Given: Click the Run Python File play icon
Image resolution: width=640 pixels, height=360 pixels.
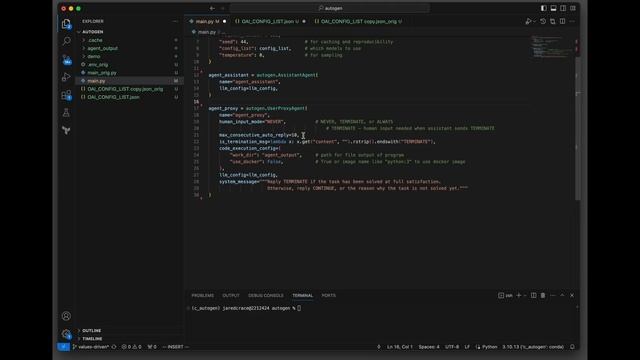Looking at the screenshot, I should pyautogui.click(x=528, y=21).
